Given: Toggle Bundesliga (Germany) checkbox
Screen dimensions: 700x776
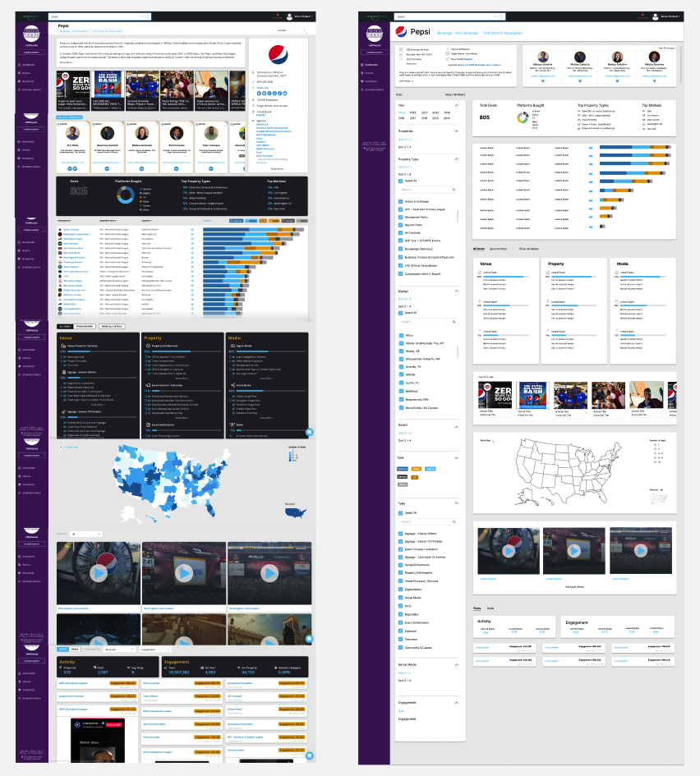Looking at the screenshot, I should pyautogui.click(x=400, y=249).
